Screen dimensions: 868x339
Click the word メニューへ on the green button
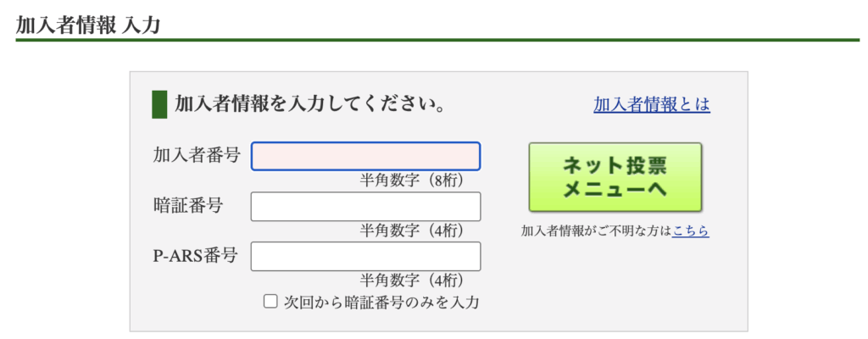[615, 190]
